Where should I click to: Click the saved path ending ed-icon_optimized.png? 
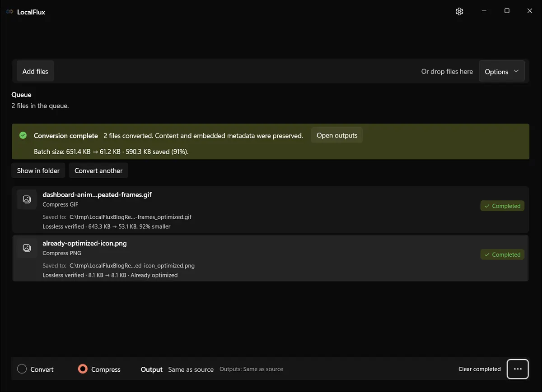132,266
